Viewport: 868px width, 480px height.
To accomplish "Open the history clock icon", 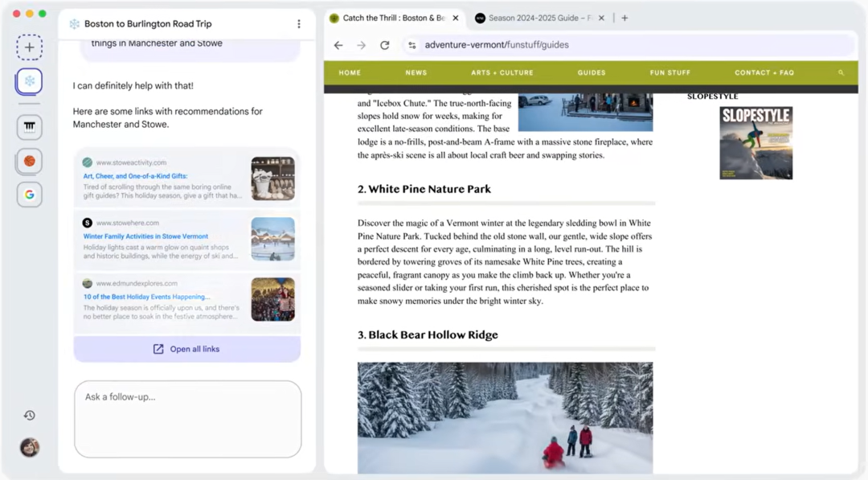I will [x=29, y=415].
